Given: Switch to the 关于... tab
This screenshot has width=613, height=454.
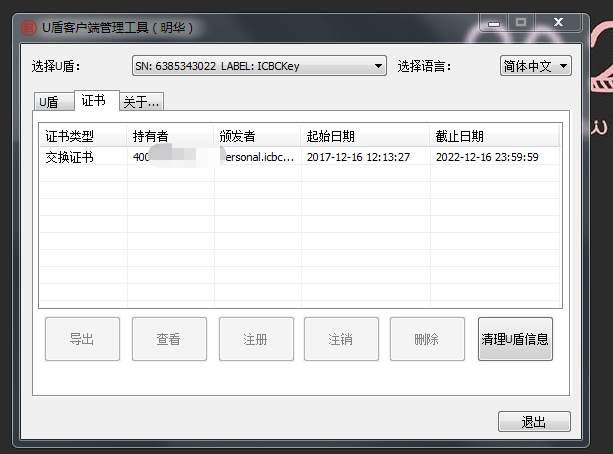Looking at the screenshot, I should pos(141,102).
